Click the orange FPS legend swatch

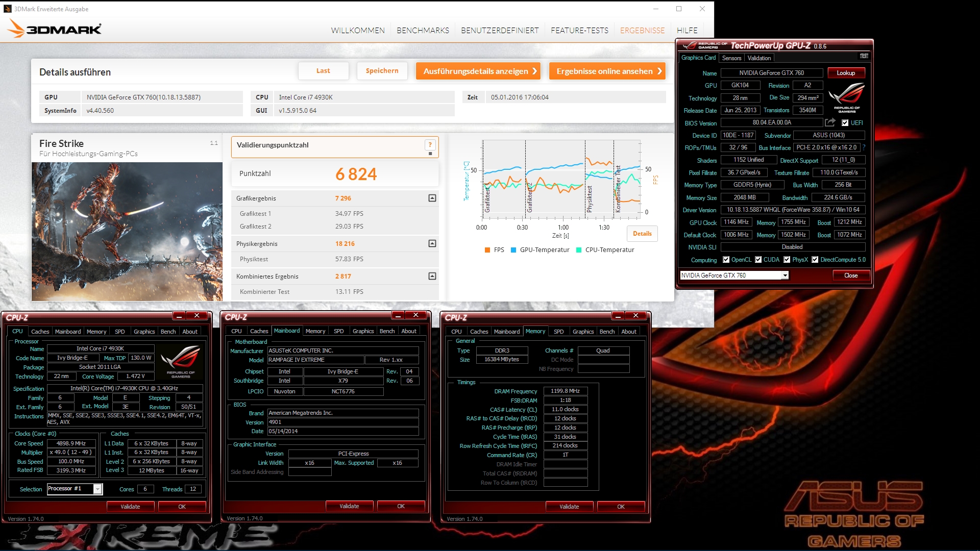[487, 250]
